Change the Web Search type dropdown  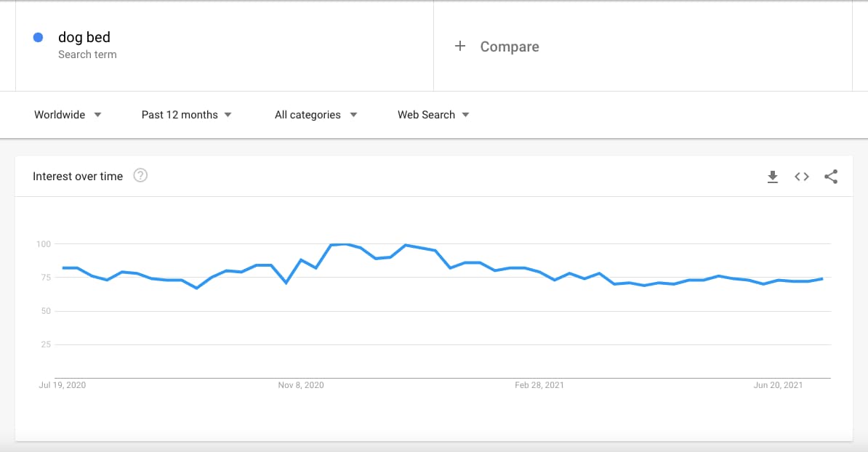[433, 115]
